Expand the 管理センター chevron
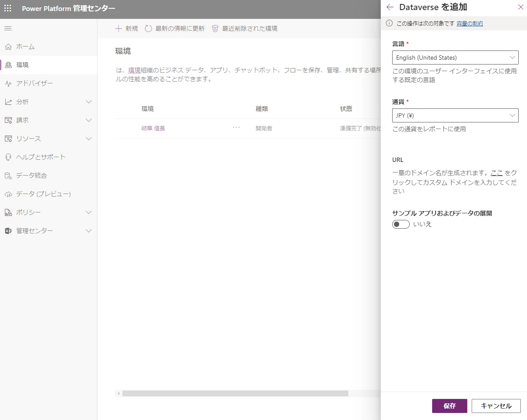 click(88, 231)
